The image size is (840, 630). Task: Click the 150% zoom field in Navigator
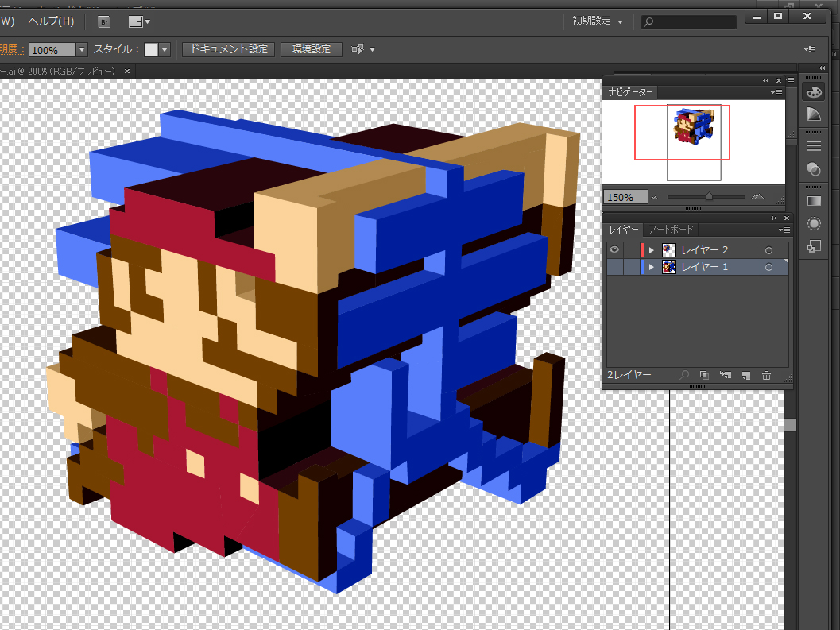[625, 197]
